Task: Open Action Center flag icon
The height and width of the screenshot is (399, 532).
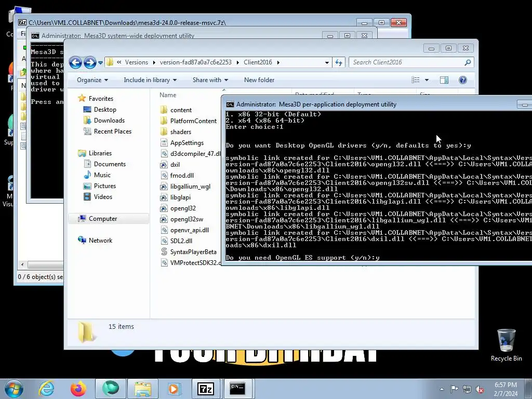Action: 454,389
